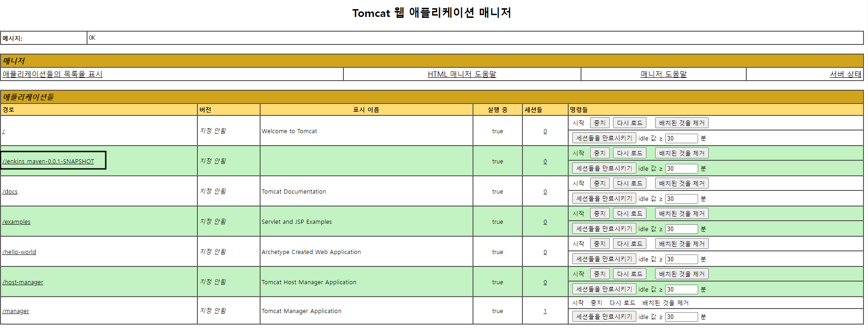Image resolution: width=868 pixels, height=330 pixels.
Task: Click 배치된 것을 제거 for root / app
Action: click(x=682, y=123)
